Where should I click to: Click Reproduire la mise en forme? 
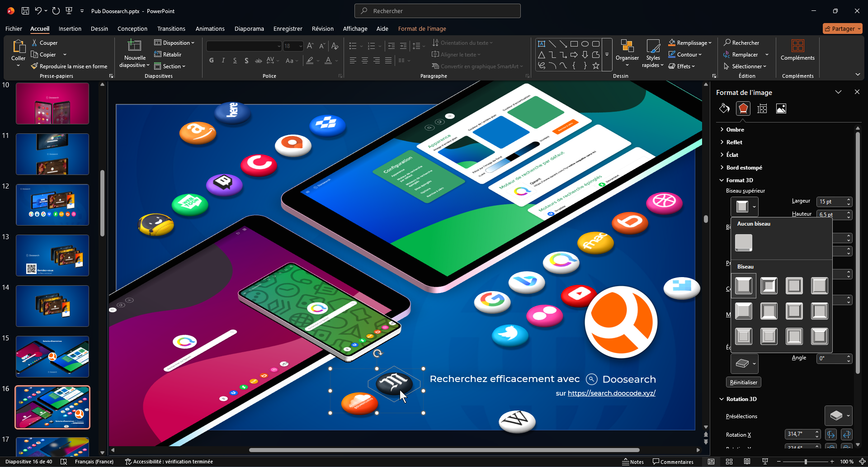69,66
